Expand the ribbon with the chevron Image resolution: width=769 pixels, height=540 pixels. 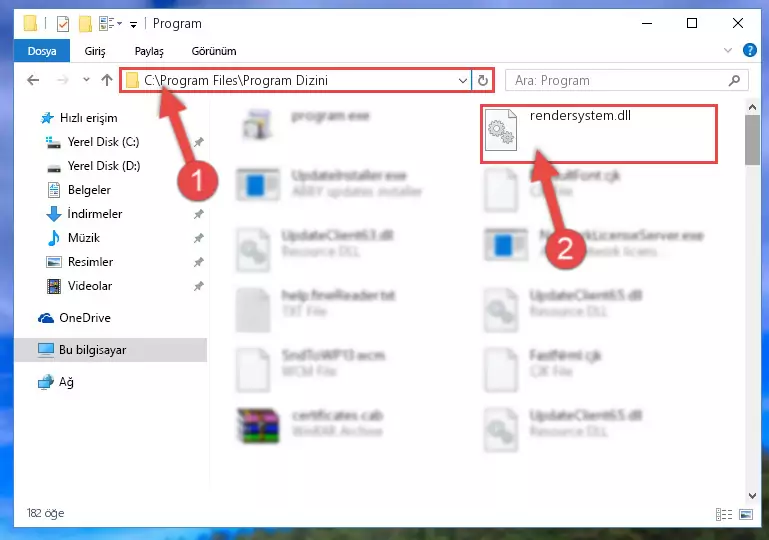pos(728,50)
